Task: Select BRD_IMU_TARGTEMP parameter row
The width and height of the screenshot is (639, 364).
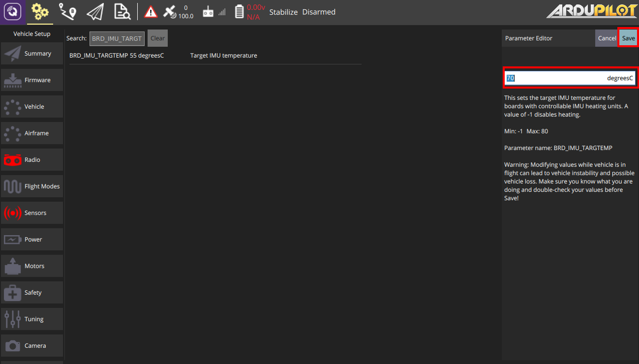Action: [x=215, y=56]
